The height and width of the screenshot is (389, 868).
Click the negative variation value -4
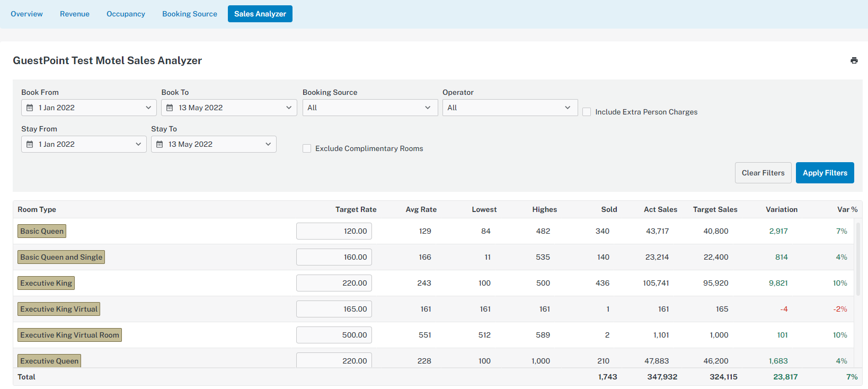point(784,309)
